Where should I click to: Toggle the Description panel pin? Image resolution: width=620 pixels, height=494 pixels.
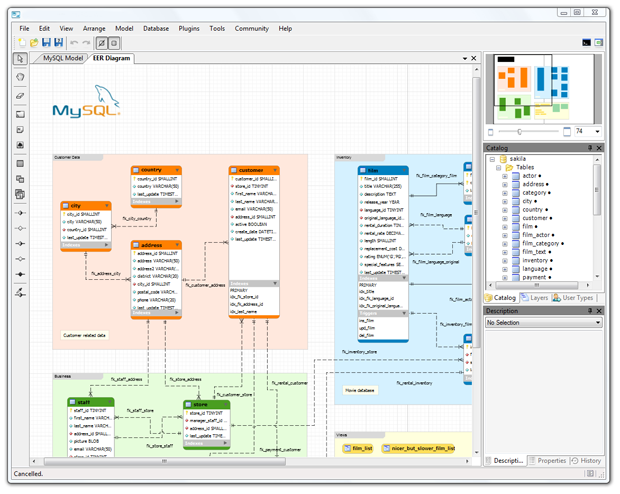click(x=590, y=311)
